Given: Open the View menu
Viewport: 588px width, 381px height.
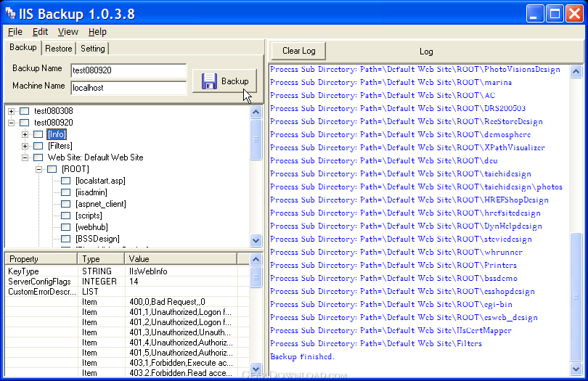Looking at the screenshot, I should tap(68, 32).
